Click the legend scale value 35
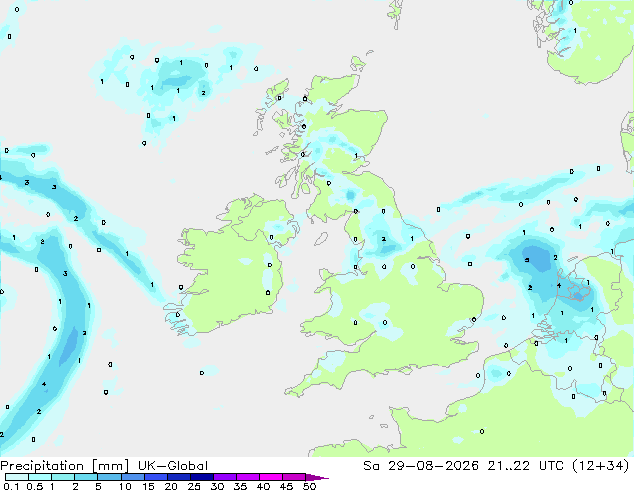This screenshot has width=634, height=490. [x=240, y=486]
